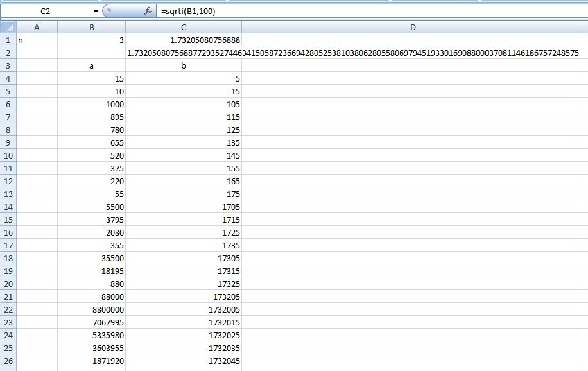The height and width of the screenshot is (371, 588).
Task: Click cell B1 containing value 3
Action: click(x=92, y=40)
